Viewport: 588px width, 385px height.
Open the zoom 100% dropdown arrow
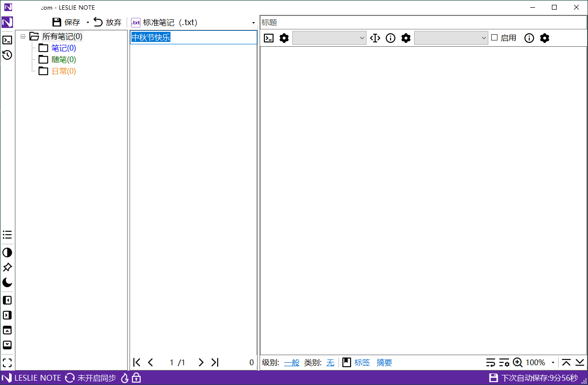click(553, 363)
